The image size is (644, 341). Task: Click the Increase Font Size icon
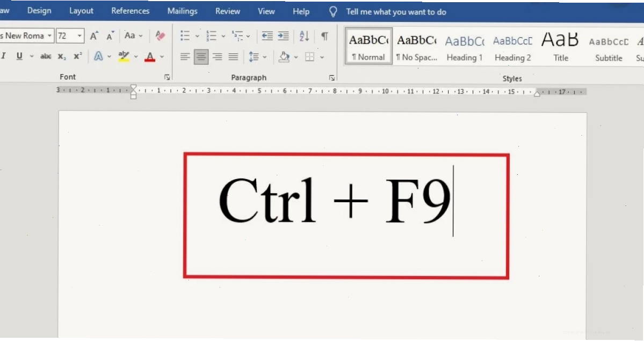tap(94, 36)
